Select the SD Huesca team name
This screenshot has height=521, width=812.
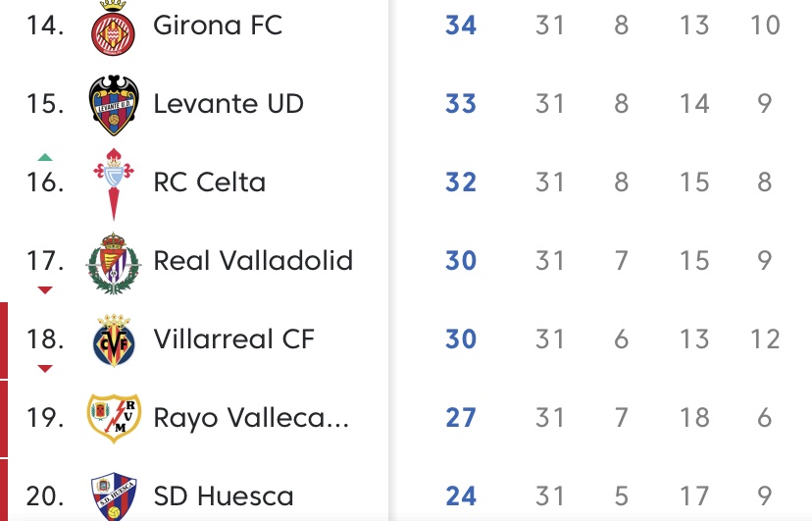(x=224, y=496)
